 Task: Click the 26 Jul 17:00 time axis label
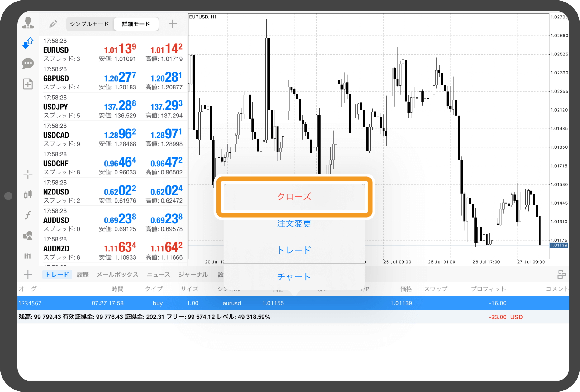coord(486,262)
